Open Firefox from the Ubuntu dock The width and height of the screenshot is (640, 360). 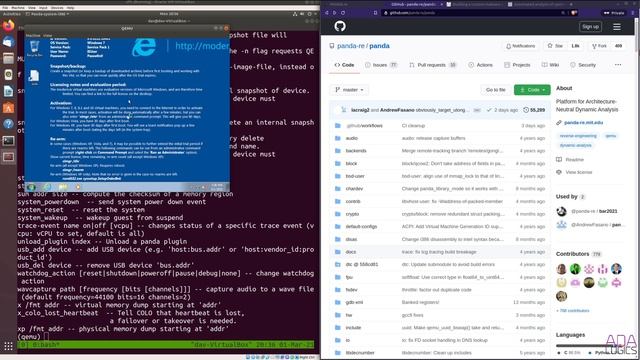point(8,26)
